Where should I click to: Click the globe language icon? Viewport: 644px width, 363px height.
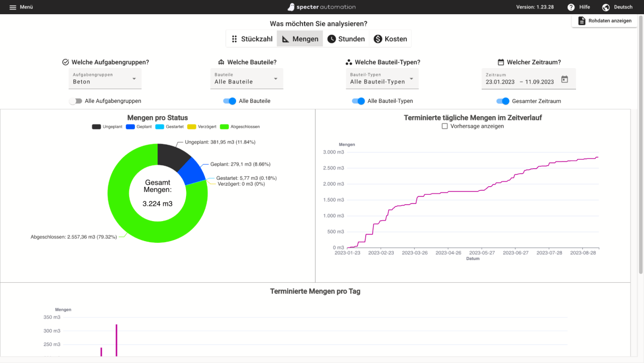tap(606, 7)
